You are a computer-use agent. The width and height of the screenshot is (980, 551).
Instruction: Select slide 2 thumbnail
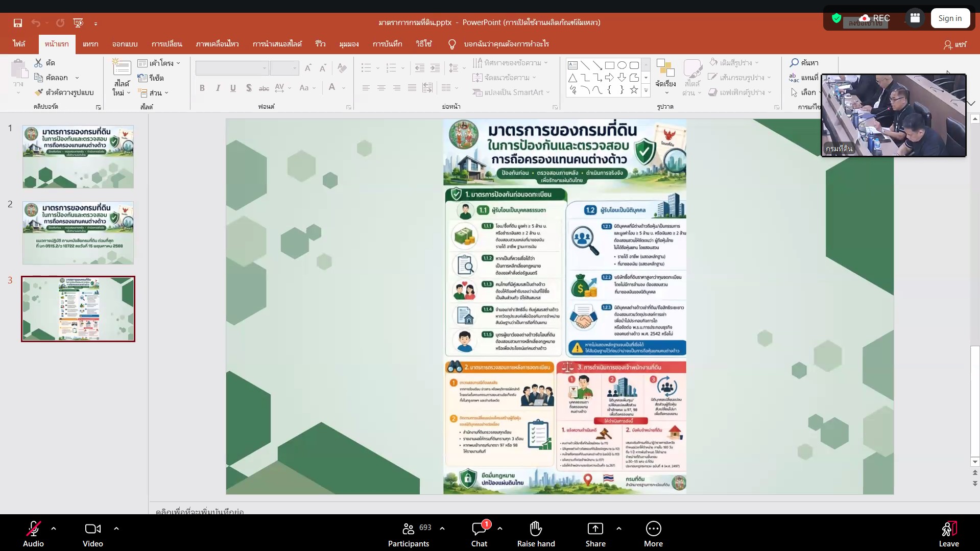pos(78,233)
